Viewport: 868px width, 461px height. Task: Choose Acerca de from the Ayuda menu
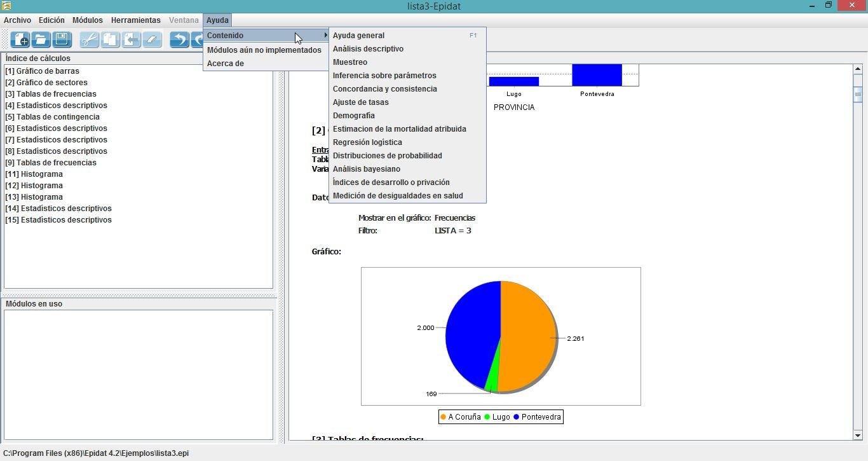pos(225,63)
